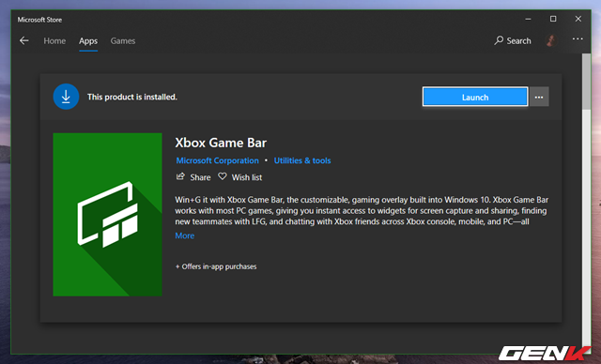This screenshot has width=601, height=364.
Task: Open more options next to Launch
Action: point(539,98)
